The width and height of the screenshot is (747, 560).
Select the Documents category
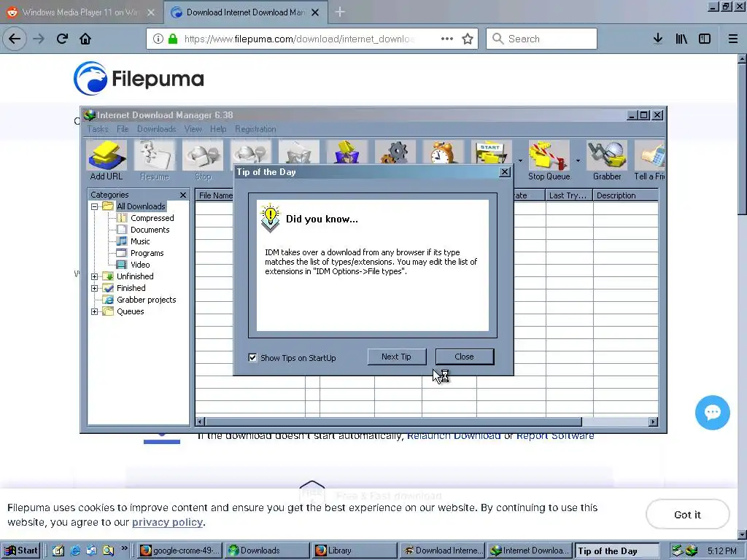[x=150, y=230]
